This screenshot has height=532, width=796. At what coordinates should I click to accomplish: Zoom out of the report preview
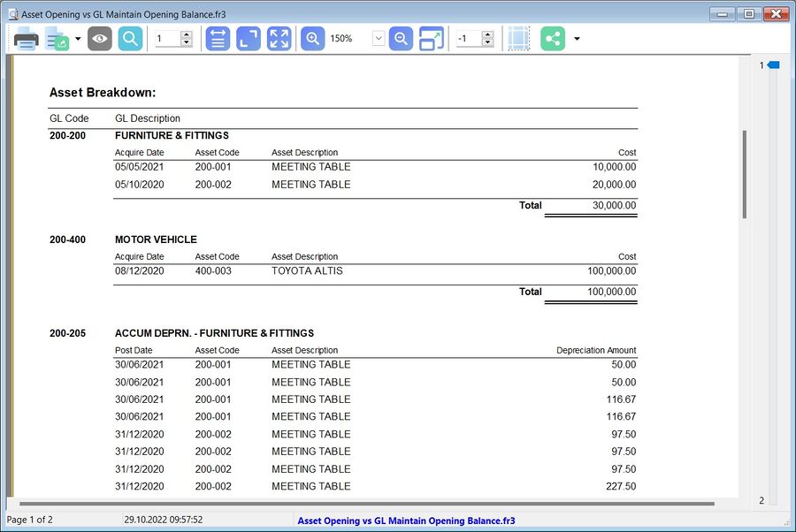(x=401, y=38)
